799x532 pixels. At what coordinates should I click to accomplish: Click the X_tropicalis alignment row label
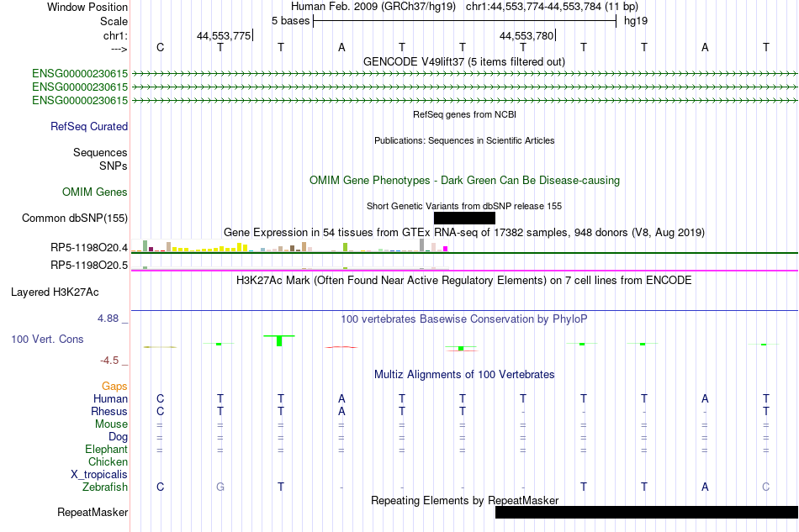point(99,475)
